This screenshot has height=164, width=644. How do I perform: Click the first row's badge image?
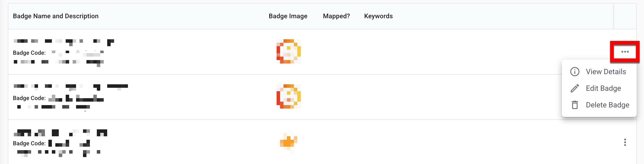coord(288,51)
